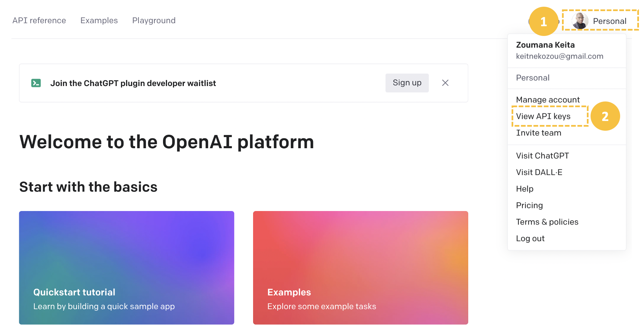Click the green terminal icon in the banner
644x332 pixels.
36,83
